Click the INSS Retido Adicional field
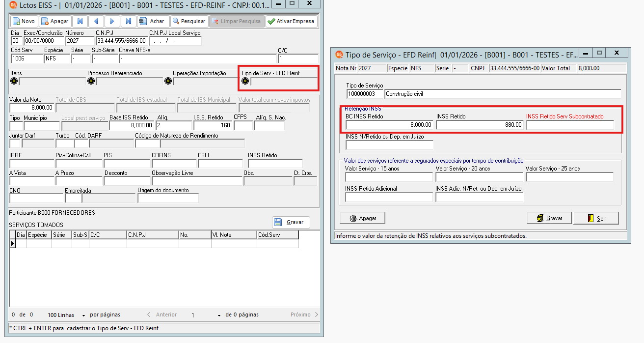The height and width of the screenshot is (343, 644). [x=389, y=197]
